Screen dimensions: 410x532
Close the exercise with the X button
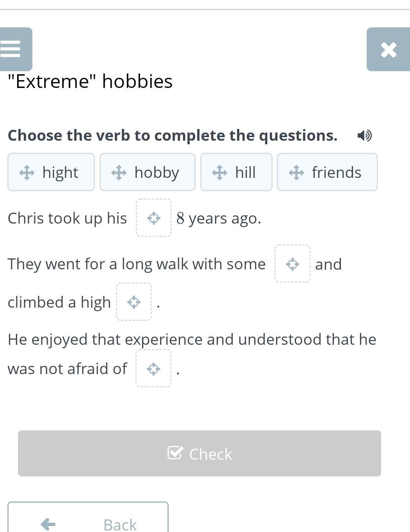click(x=388, y=49)
